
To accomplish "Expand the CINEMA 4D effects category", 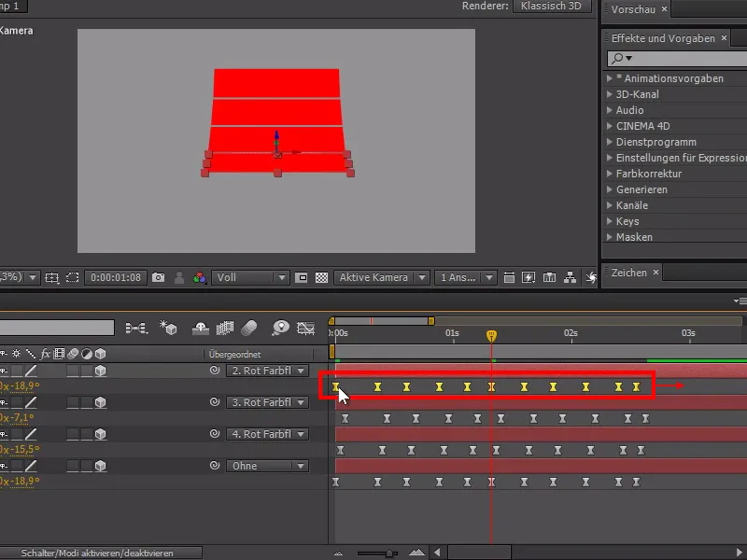I will pos(610,126).
